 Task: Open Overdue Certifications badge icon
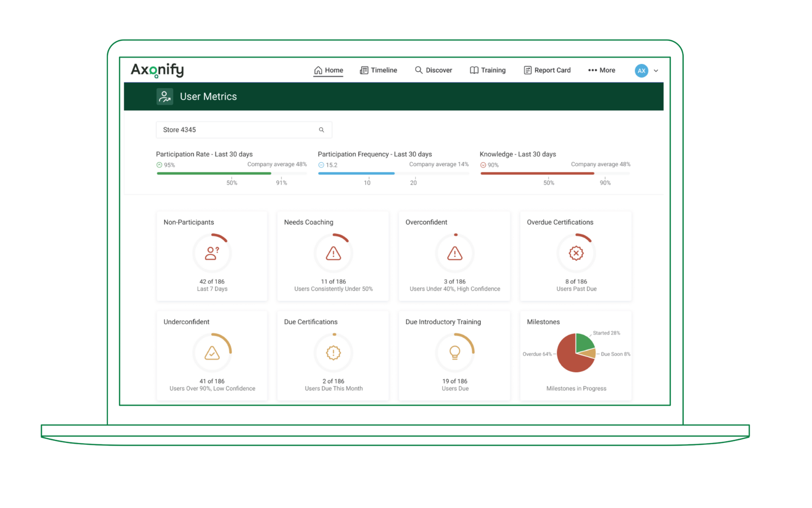pyautogui.click(x=576, y=253)
